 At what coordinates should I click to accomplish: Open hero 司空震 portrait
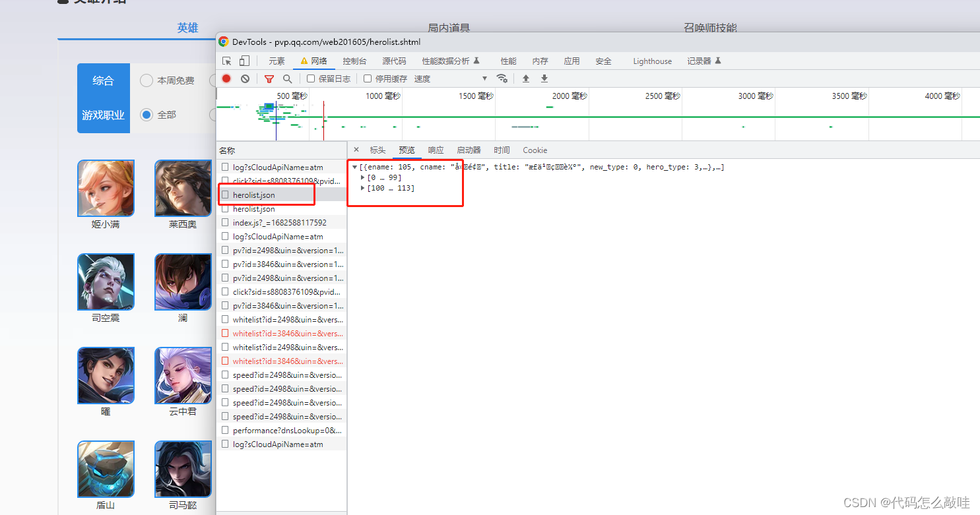tap(106, 282)
